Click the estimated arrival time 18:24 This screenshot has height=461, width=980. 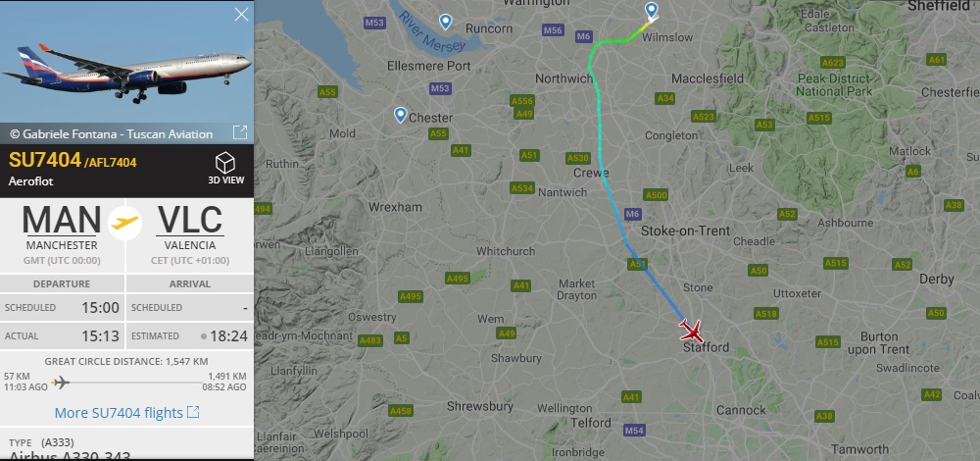tap(228, 336)
